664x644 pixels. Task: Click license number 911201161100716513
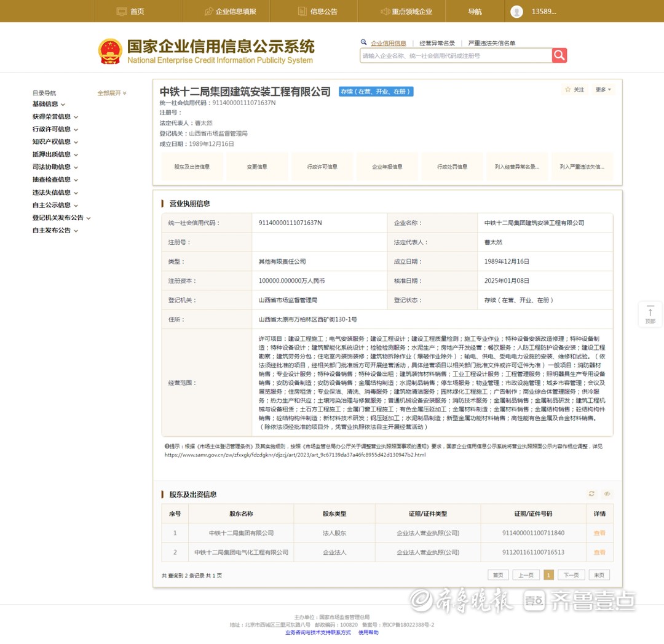click(x=533, y=552)
